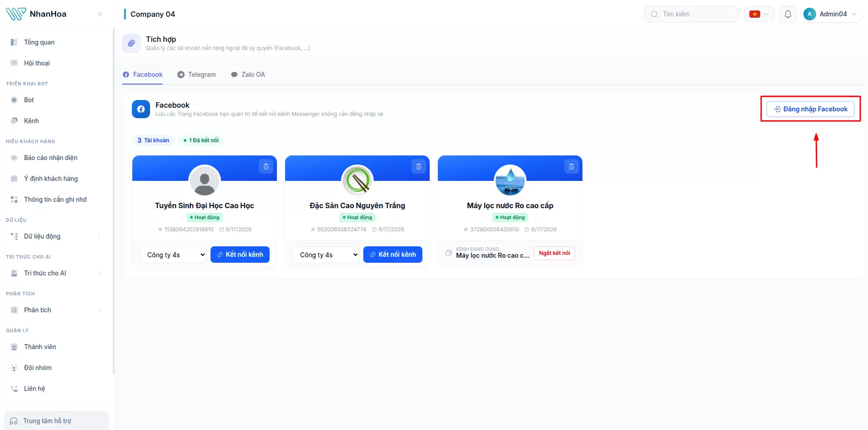The image size is (868, 430).
Task: Open the notifications bell
Action: (x=788, y=14)
